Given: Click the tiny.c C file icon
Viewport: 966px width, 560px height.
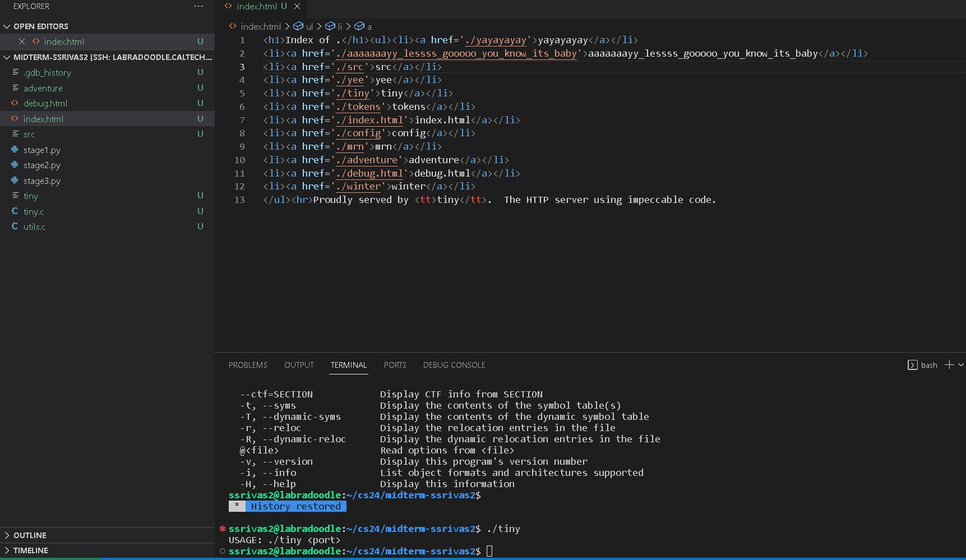Looking at the screenshot, I should tap(15, 211).
